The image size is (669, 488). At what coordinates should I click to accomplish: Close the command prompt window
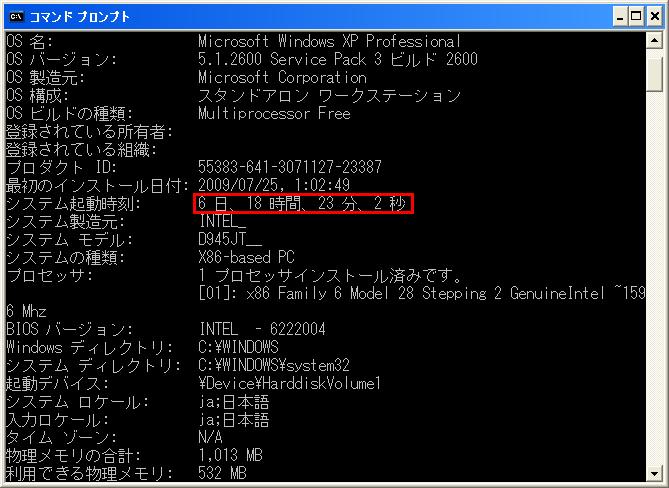(655, 16)
